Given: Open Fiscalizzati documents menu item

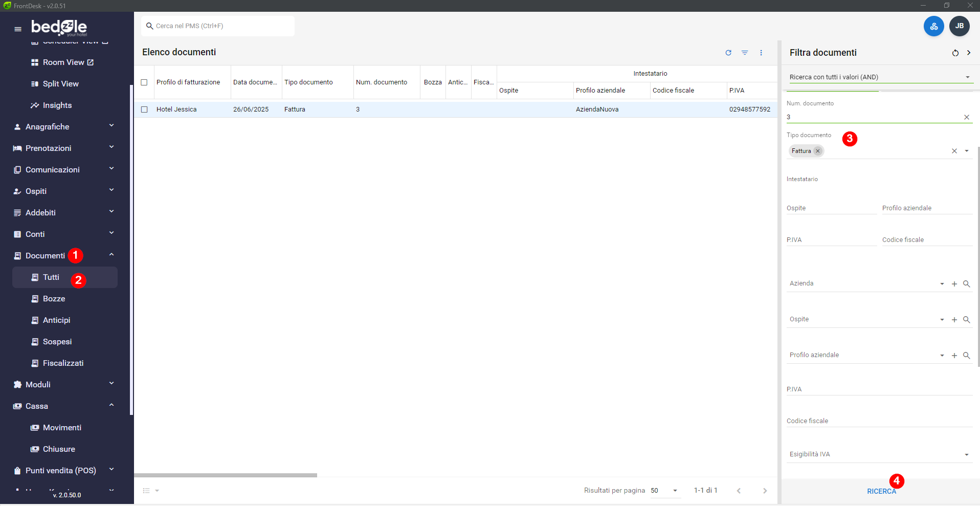Looking at the screenshot, I should coord(63,363).
